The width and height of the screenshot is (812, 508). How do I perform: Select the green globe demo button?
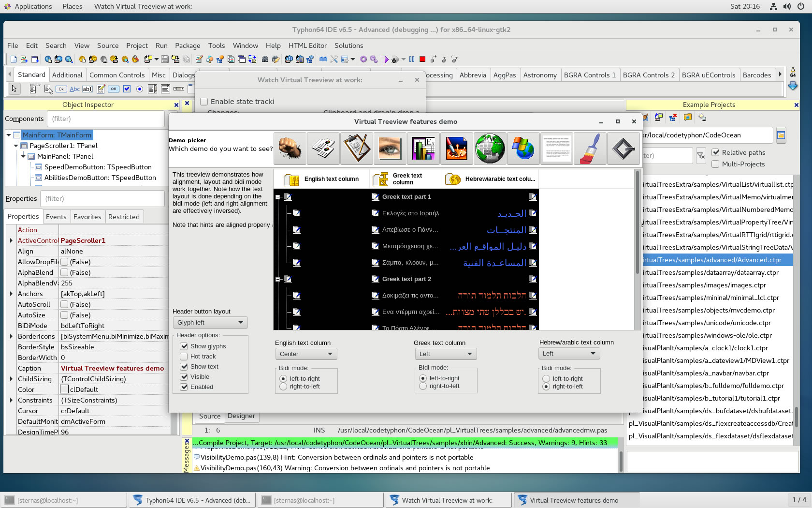point(490,149)
